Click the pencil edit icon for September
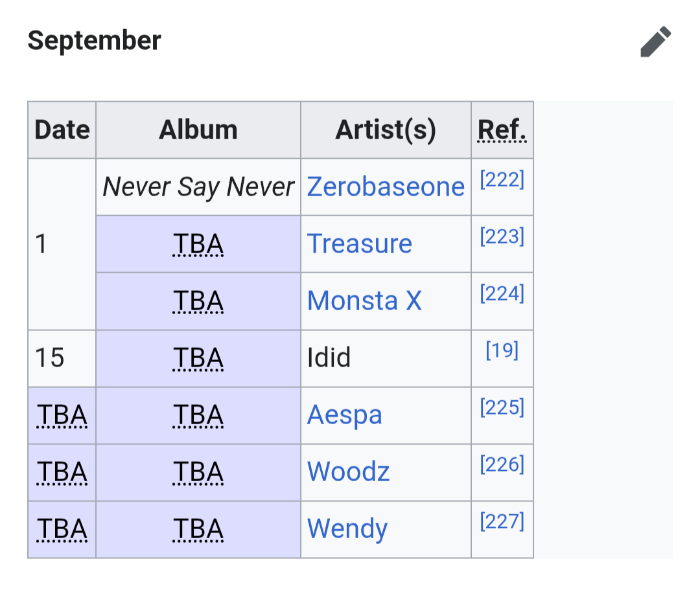This screenshot has height=601, width=700. (x=655, y=41)
